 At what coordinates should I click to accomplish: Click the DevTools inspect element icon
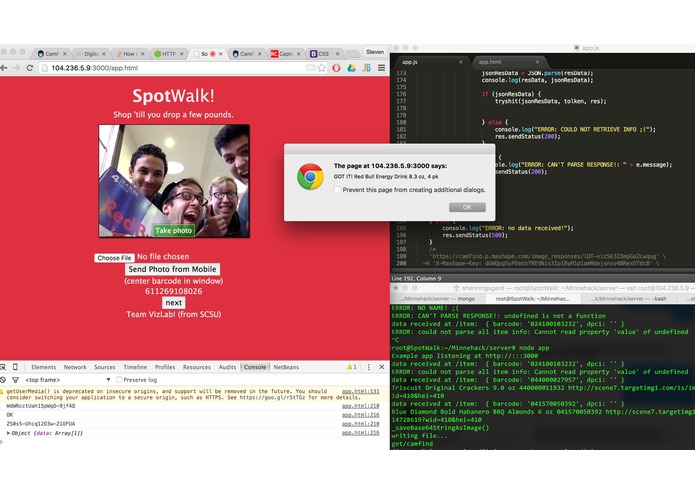[x=3, y=367]
